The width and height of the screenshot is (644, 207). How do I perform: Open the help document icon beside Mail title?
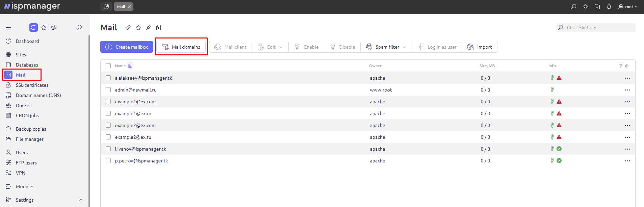(x=158, y=28)
